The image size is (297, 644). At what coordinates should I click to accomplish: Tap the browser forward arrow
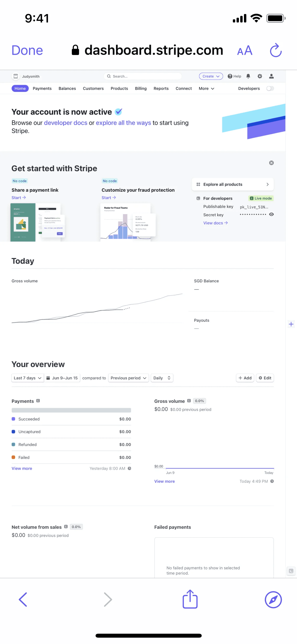click(x=108, y=600)
